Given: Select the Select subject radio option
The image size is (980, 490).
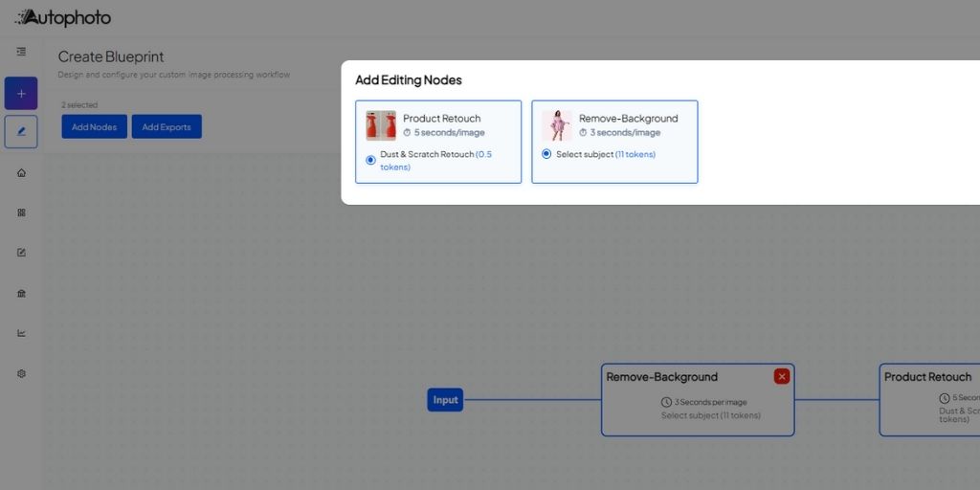Looking at the screenshot, I should coord(546,154).
